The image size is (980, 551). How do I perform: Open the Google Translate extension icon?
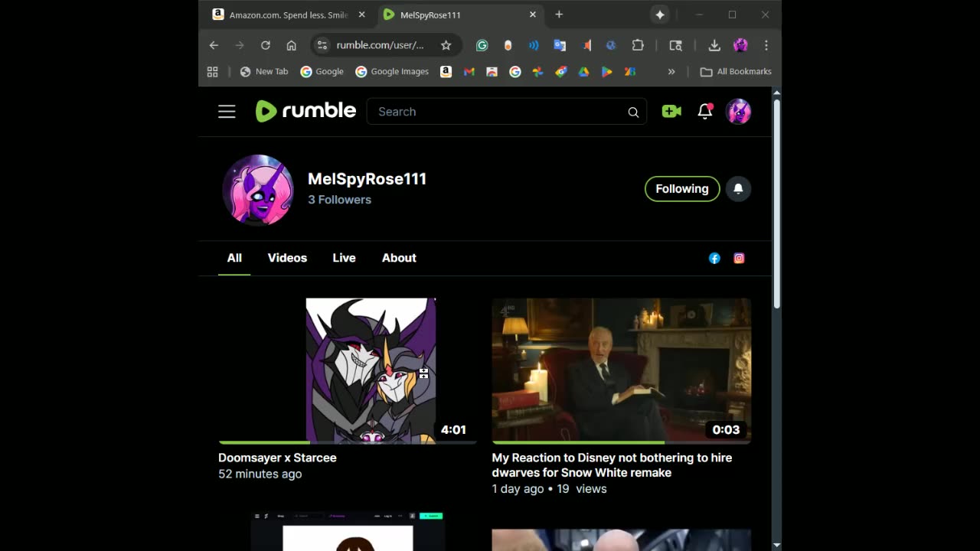[x=560, y=45]
